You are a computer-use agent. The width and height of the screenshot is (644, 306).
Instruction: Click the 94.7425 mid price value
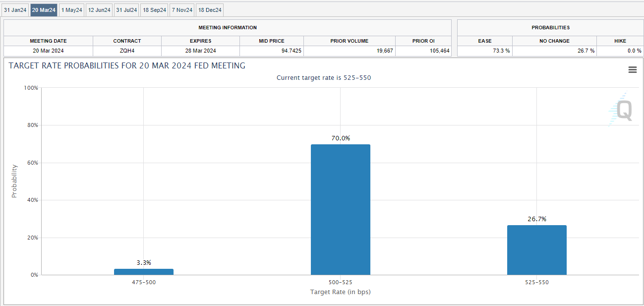point(272,51)
